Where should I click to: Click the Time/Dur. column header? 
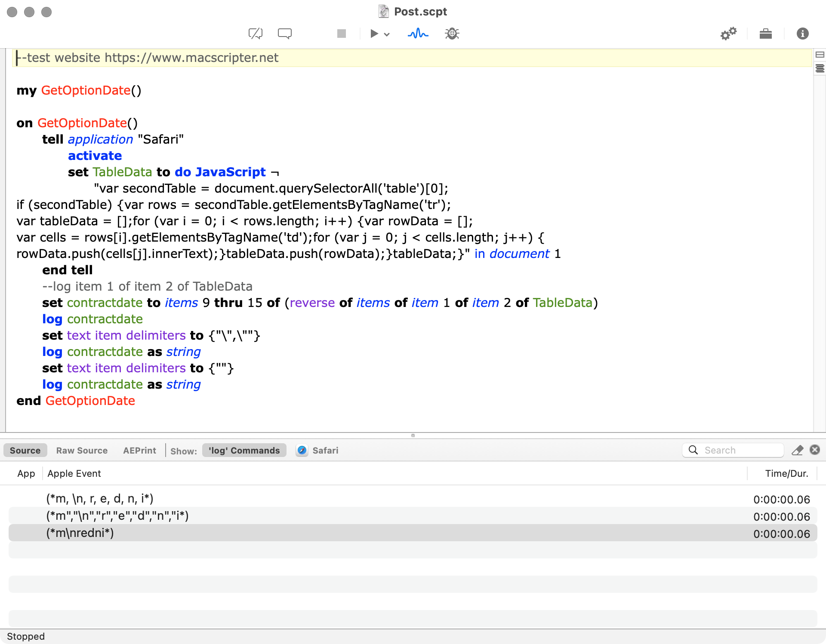pos(786,473)
